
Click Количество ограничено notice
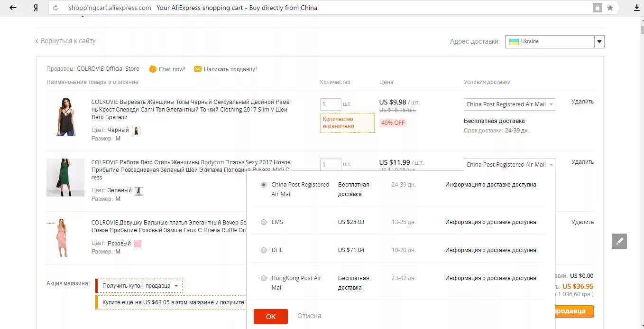coord(347,123)
